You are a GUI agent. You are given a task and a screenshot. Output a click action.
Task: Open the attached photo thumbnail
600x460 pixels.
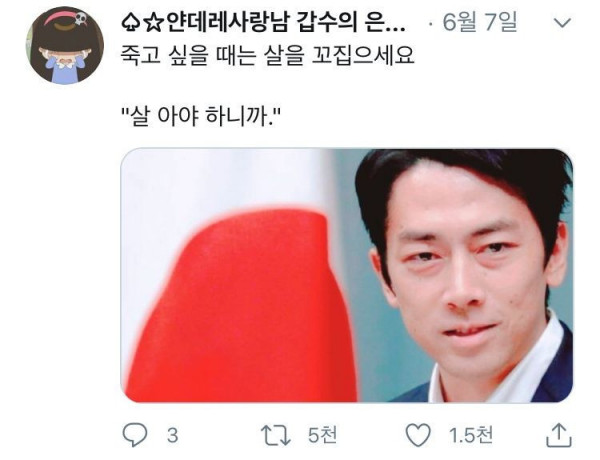click(x=347, y=275)
